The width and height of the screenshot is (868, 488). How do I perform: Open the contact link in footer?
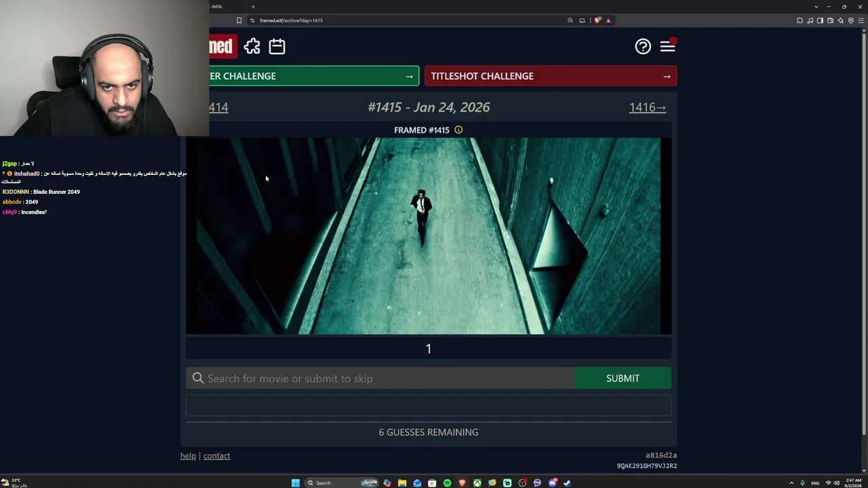217,455
